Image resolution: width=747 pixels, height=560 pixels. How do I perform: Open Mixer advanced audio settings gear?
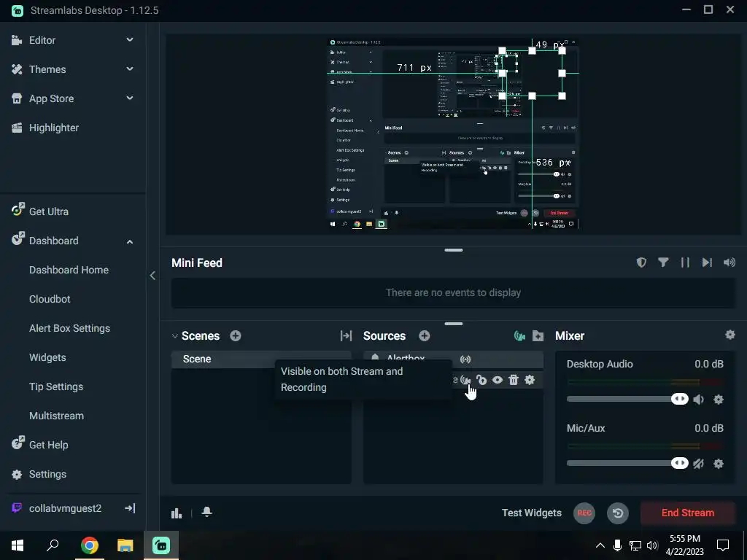(x=729, y=335)
